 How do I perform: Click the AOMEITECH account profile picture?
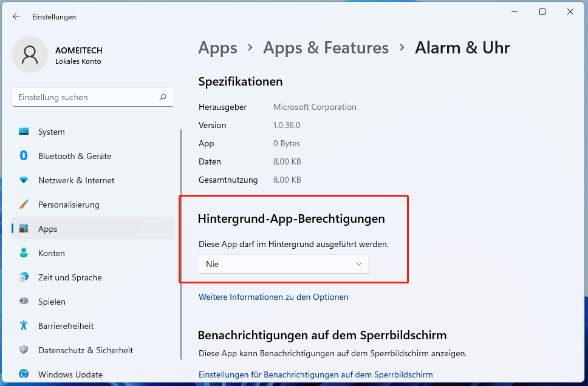[29, 55]
